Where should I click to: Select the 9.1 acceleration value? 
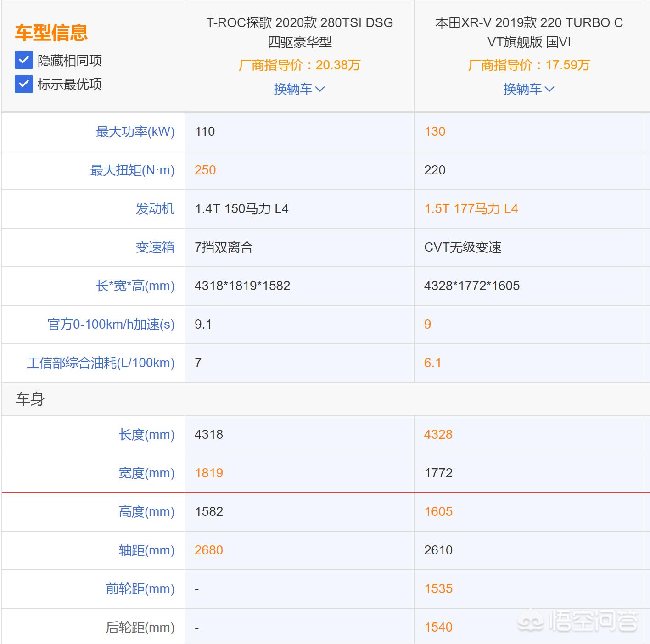click(203, 325)
